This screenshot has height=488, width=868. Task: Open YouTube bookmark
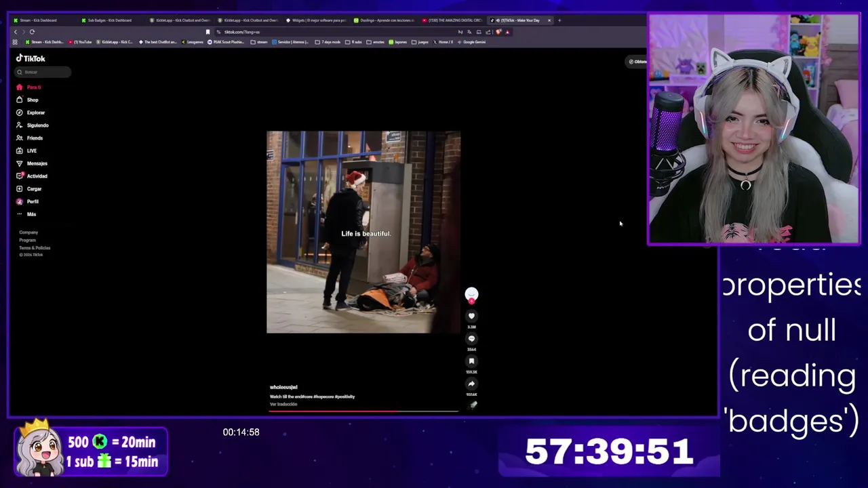(80, 42)
